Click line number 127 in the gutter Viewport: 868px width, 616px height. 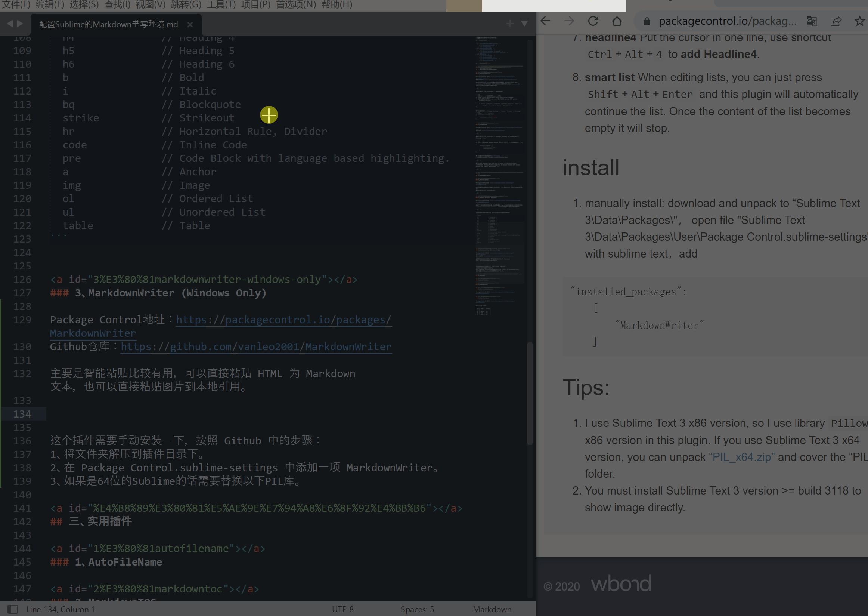[x=22, y=293]
